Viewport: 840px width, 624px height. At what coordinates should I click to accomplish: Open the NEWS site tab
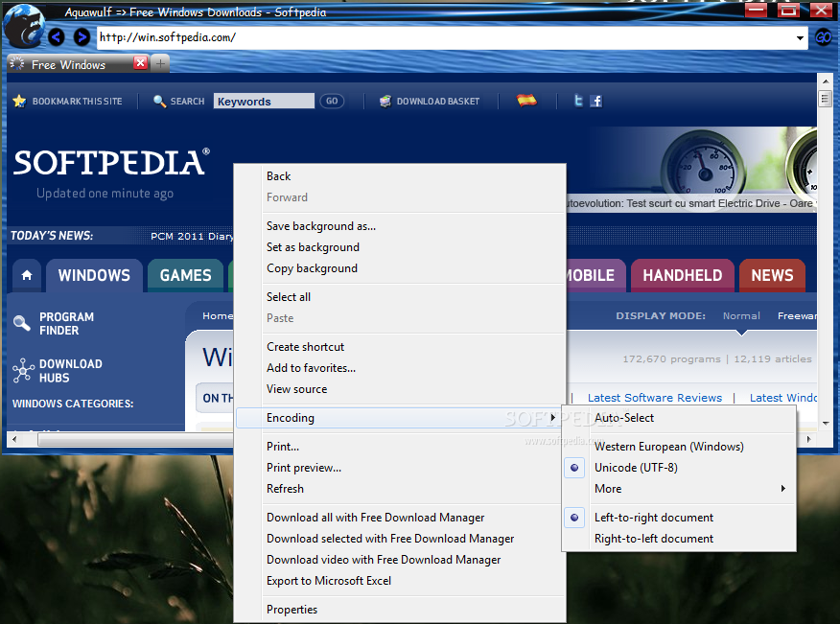(x=772, y=275)
